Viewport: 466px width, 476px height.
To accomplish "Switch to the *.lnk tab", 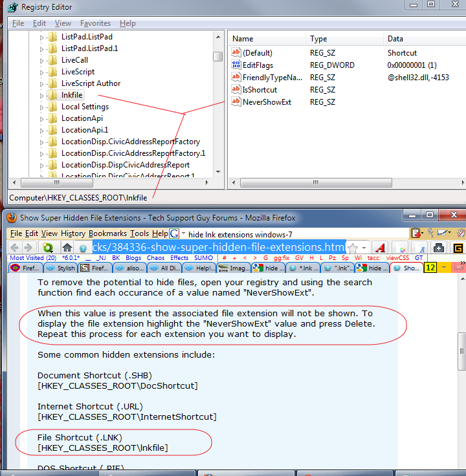I will click(x=303, y=268).
